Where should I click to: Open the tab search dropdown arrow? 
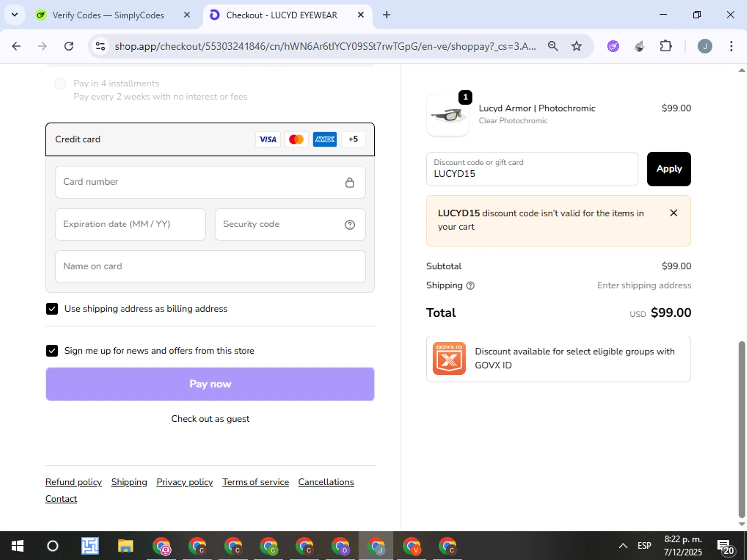pyautogui.click(x=15, y=15)
